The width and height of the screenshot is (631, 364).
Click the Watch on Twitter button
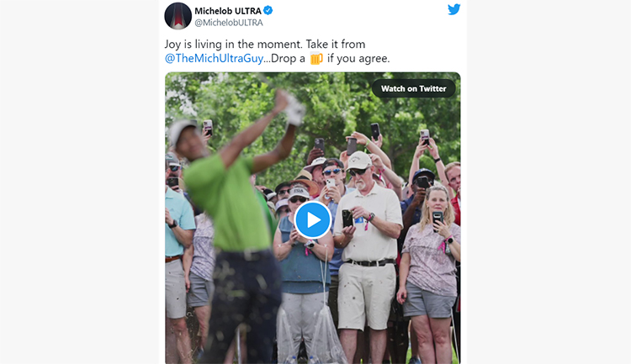click(x=413, y=88)
